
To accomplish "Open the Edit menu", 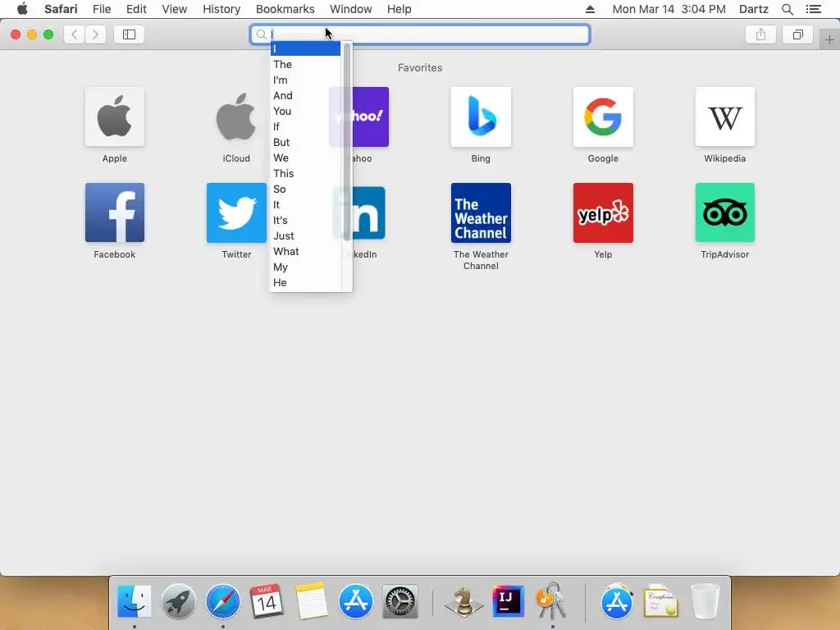I will pos(137,9).
